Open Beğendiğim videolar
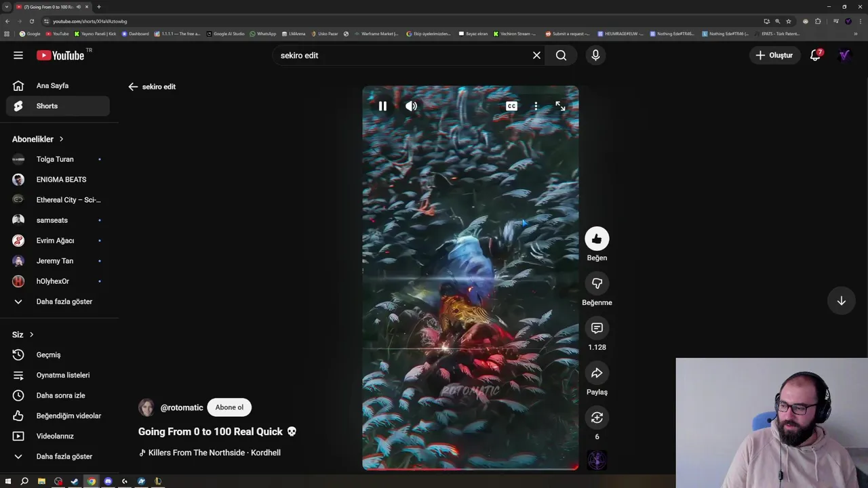 tap(58, 415)
